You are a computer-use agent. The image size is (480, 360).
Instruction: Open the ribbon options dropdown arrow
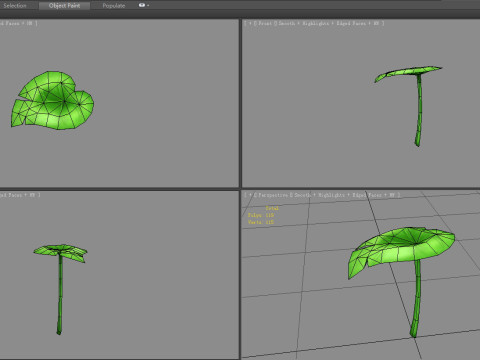click(148, 6)
